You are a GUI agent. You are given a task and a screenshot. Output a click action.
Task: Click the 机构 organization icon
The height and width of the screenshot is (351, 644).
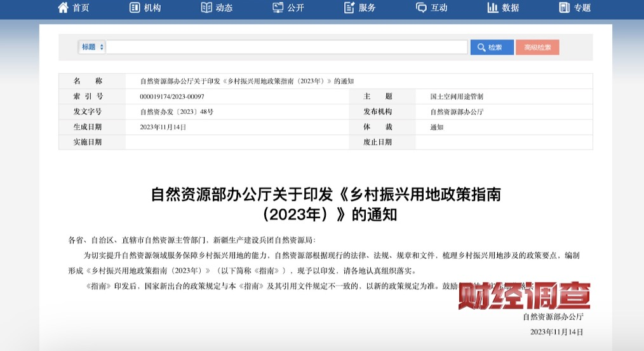point(135,8)
